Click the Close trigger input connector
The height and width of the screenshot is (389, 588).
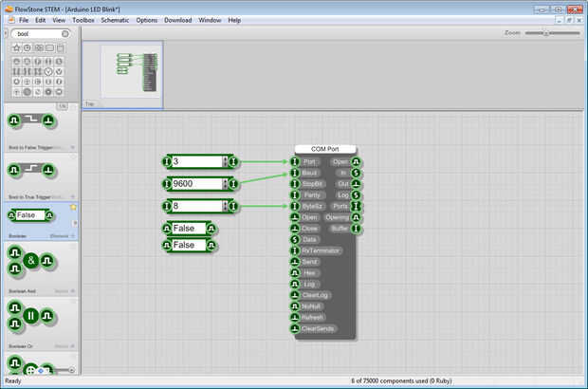(295, 229)
